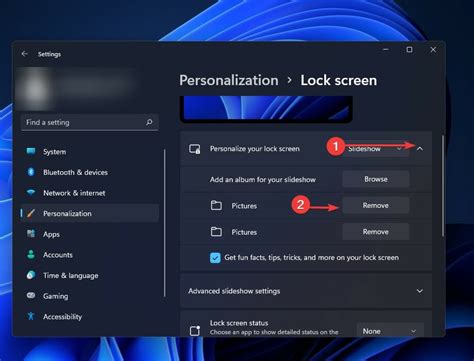This screenshot has height=361, width=474.
Task: Click Personalization breadcrumb link
Action: (229, 80)
